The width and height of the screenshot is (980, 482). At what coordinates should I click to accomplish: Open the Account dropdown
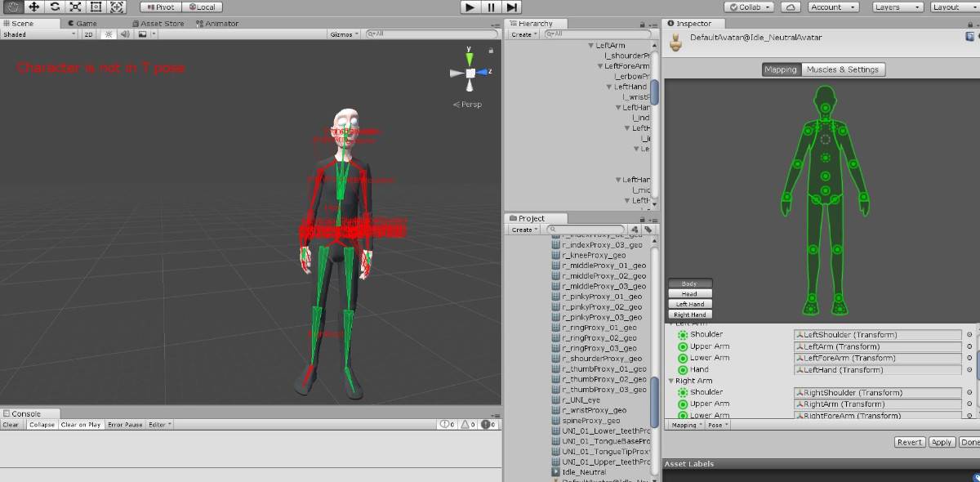coord(833,7)
